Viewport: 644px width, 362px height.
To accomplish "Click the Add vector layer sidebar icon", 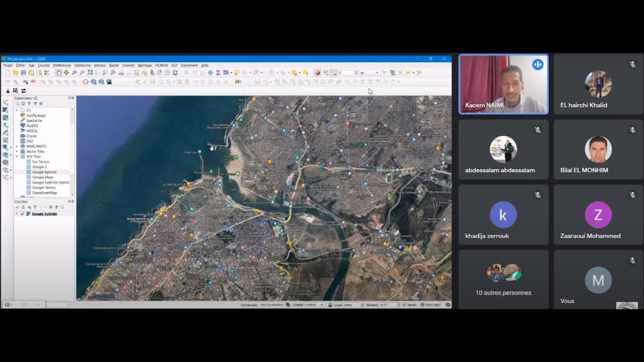I will point(6,103).
